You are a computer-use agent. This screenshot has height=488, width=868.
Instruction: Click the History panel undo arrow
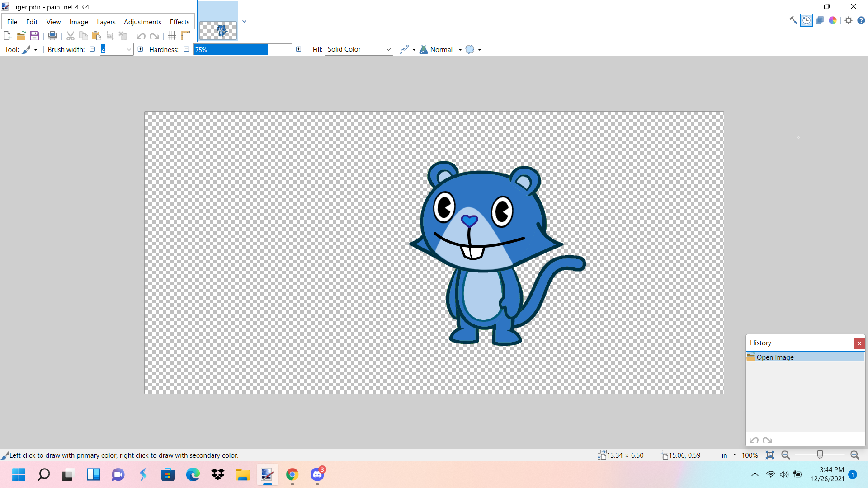point(754,440)
